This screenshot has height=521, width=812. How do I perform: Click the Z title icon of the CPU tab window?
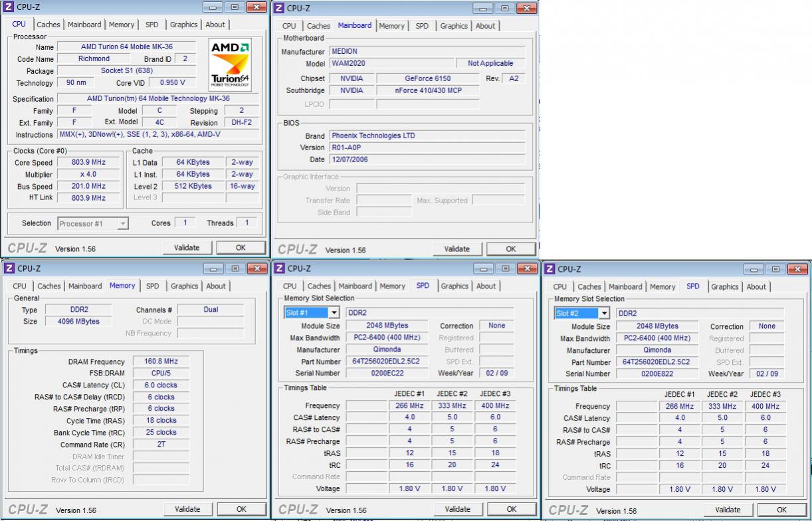[9, 7]
